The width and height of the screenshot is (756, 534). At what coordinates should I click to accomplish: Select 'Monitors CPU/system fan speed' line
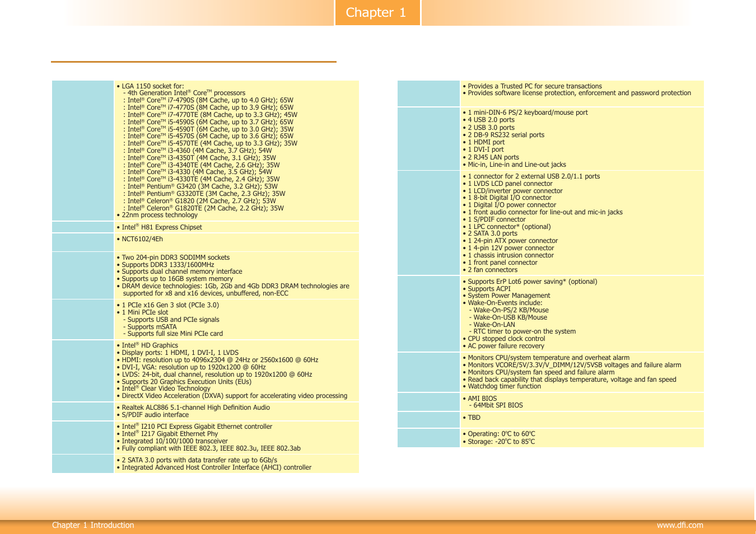click(539, 372)
